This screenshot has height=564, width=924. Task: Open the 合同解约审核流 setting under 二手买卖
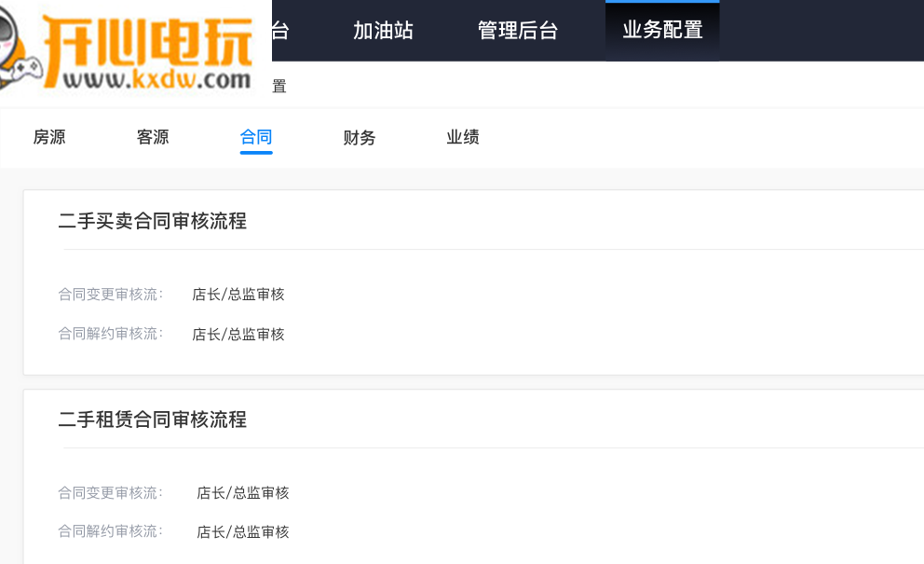point(112,334)
